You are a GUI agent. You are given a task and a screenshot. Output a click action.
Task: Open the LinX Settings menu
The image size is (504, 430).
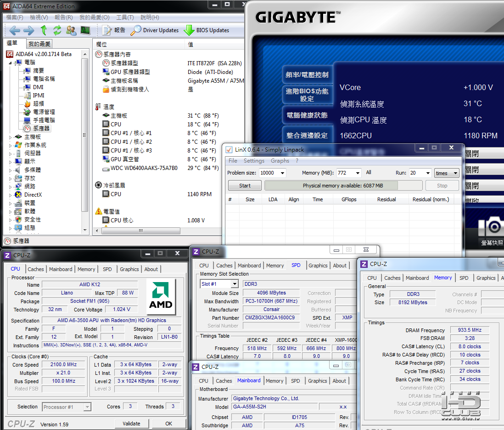(x=254, y=161)
